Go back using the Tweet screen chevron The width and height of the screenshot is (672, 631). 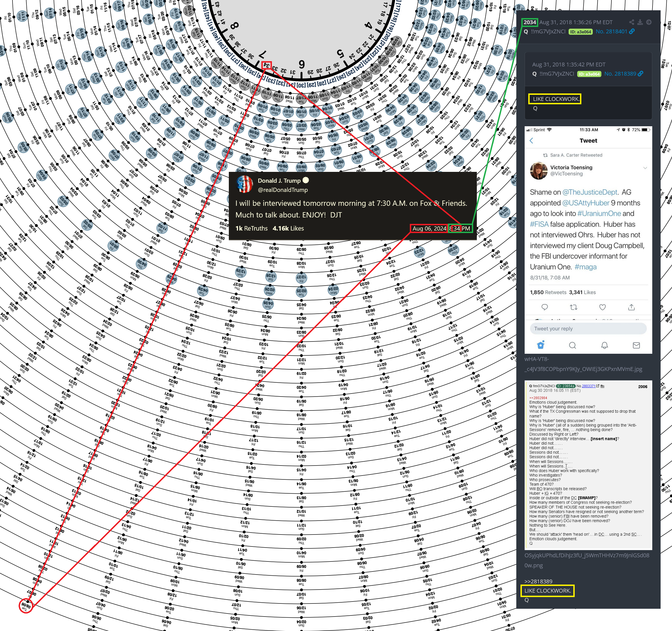point(531,141)
